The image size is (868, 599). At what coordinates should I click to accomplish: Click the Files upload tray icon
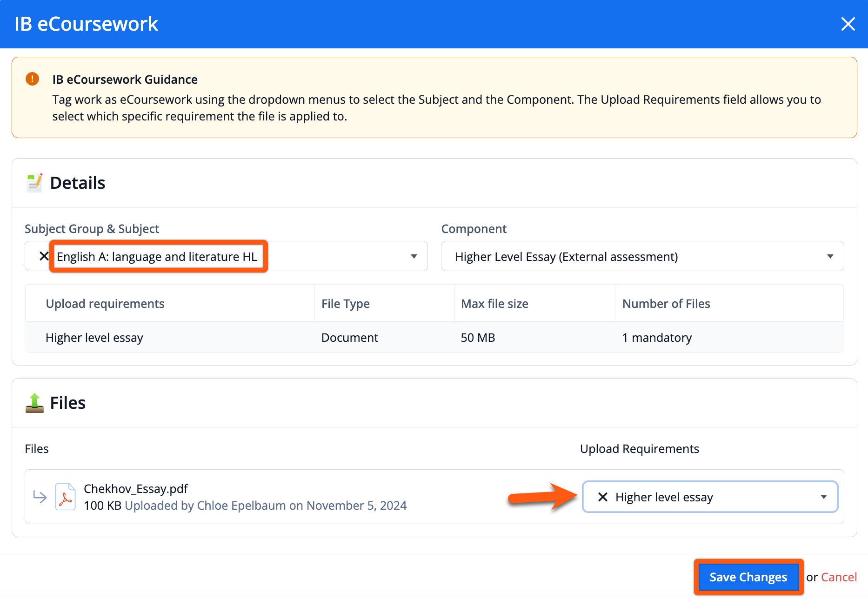pos(34,403)
